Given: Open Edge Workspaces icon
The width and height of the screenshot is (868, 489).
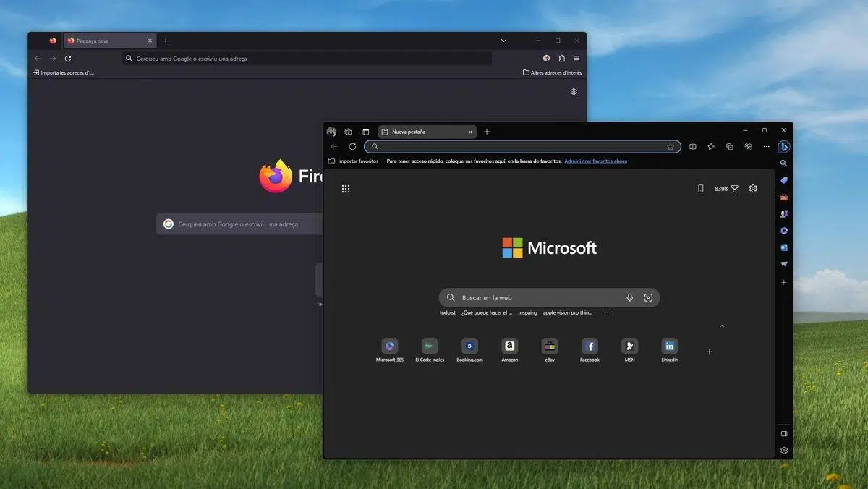Looking at the screenshot, I should pyautogui.click(x=348, y=132).
